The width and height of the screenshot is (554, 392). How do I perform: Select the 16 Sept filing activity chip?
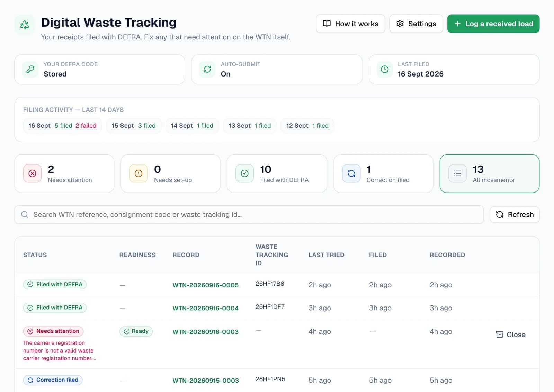pos(63,126)
